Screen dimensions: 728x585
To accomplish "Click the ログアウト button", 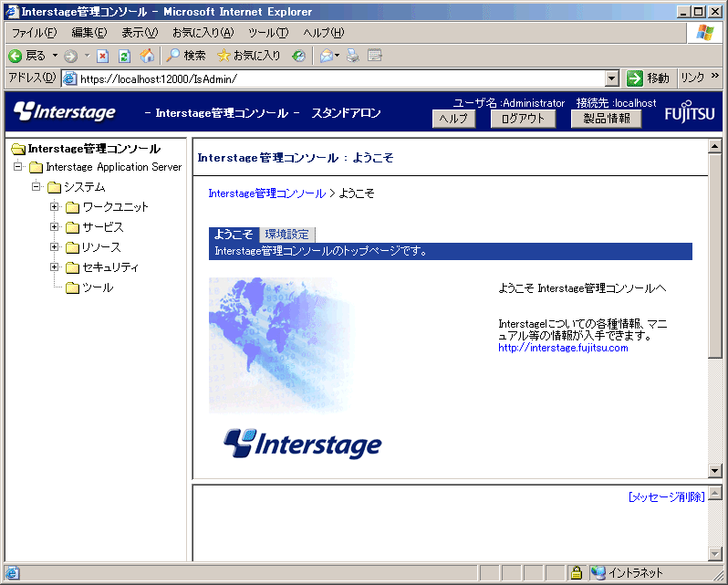I will point(523,119).
